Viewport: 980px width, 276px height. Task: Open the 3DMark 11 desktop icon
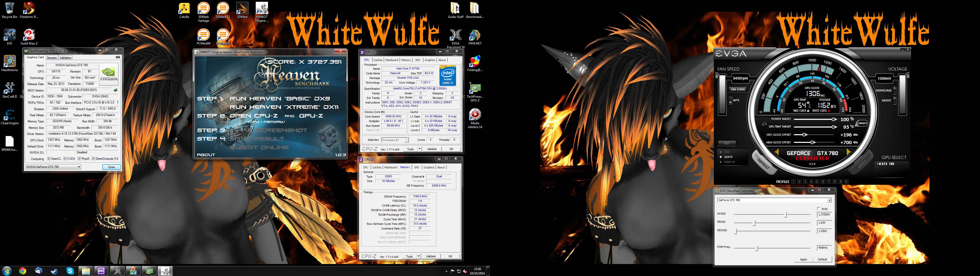[x=223, y=10]
